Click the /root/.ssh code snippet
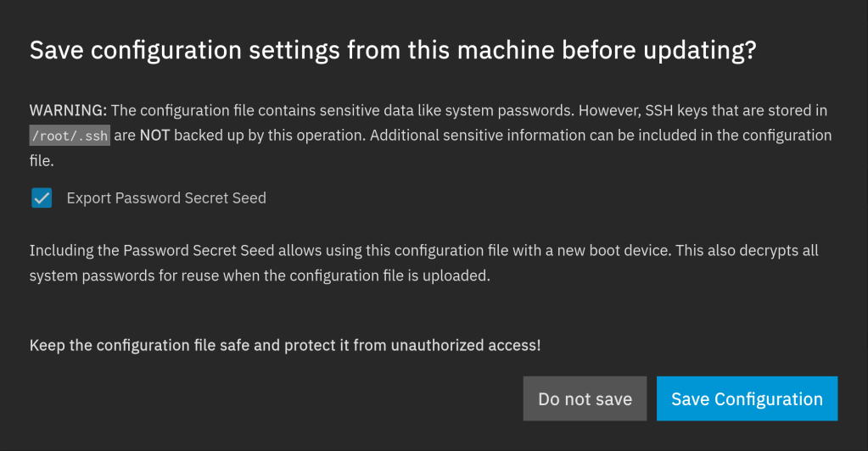868x451 pixels. (70, 136)
